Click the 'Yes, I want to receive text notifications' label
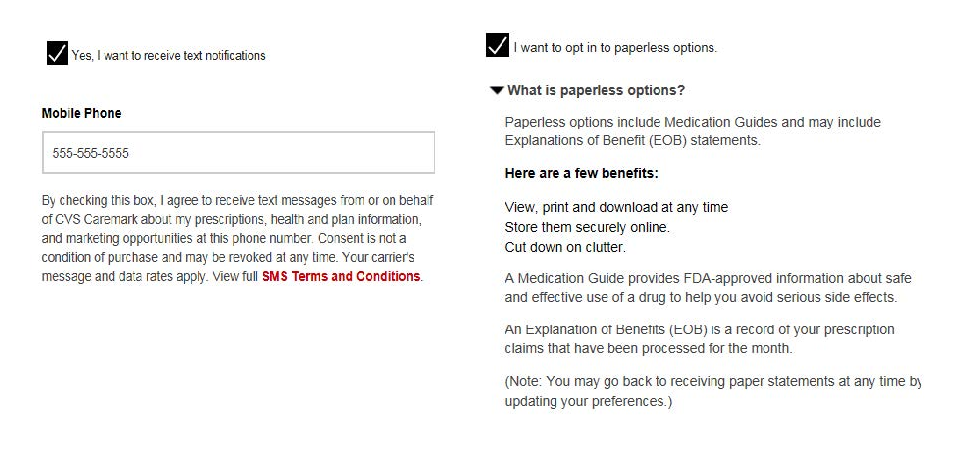 [168, 56]
